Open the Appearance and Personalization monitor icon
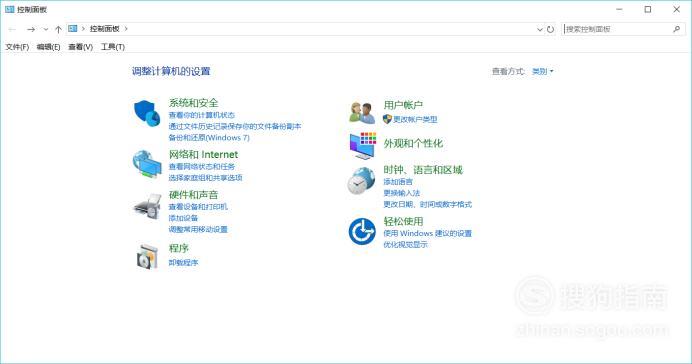This screenshot has height=364, width=692. 363,146
